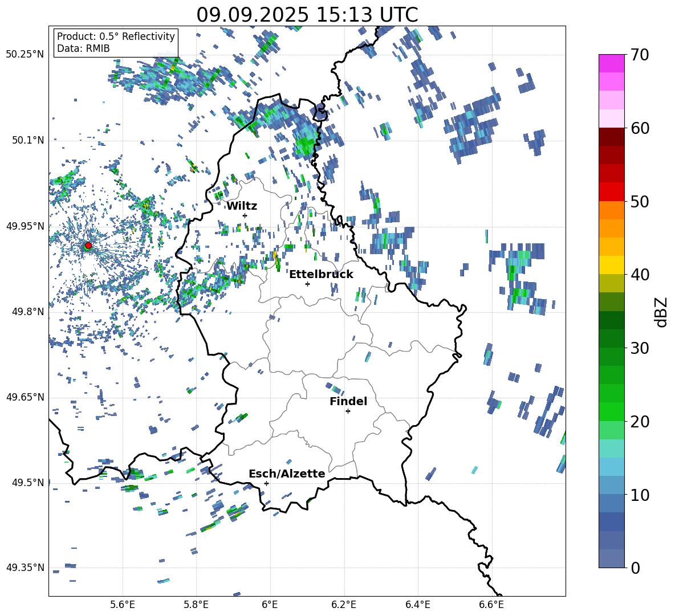675x616 pixels.
Task: Click the 60 label on the colorbar
Action: 640,128
